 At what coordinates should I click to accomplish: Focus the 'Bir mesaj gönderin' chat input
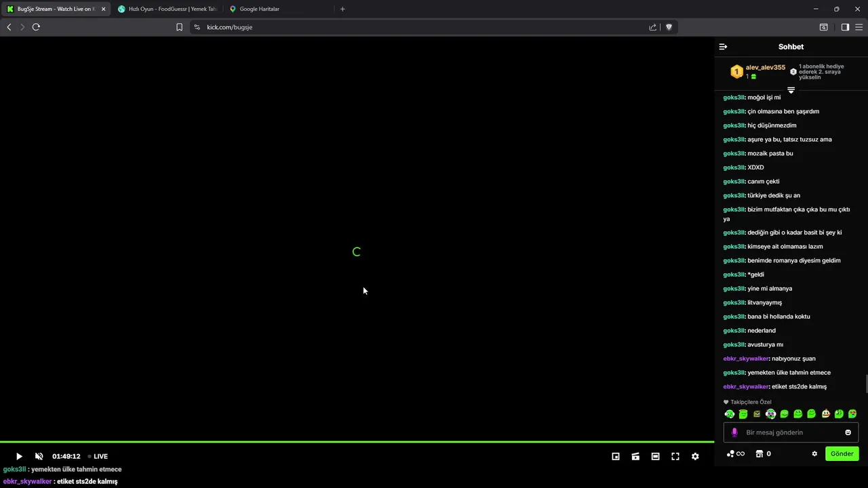(x=791, y=432)
